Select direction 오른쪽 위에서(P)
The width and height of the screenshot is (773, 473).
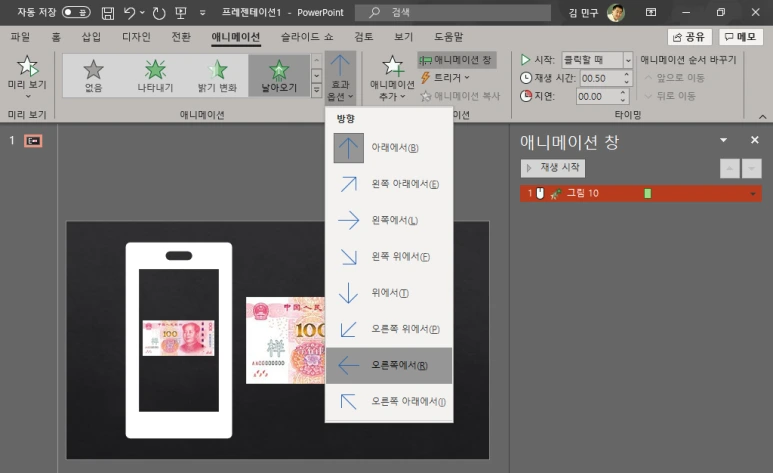coord(389,329)
